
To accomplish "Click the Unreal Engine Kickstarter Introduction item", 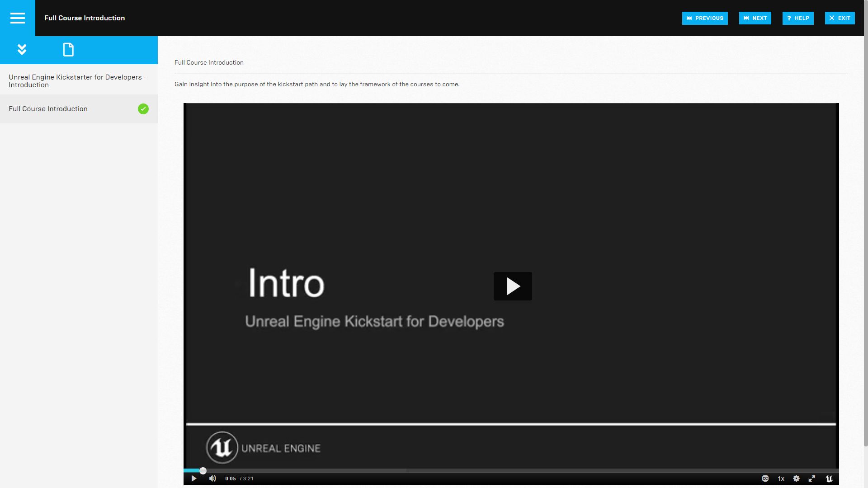I will [x=78, y=80].
